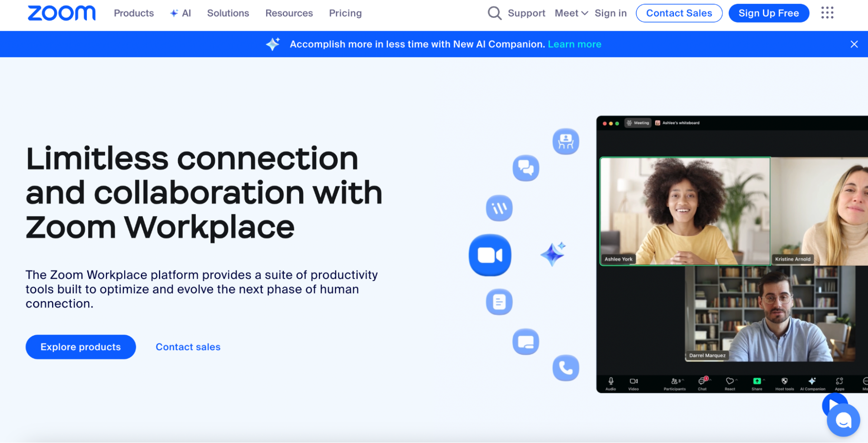
Task: Click the large Zoom Meetings camera icon
Action: point(490,255)
